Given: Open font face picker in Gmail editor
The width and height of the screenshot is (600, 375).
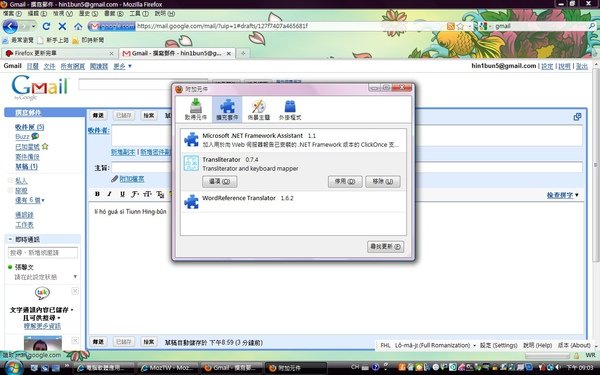Looking at the screenshot, I should point(135,194).
